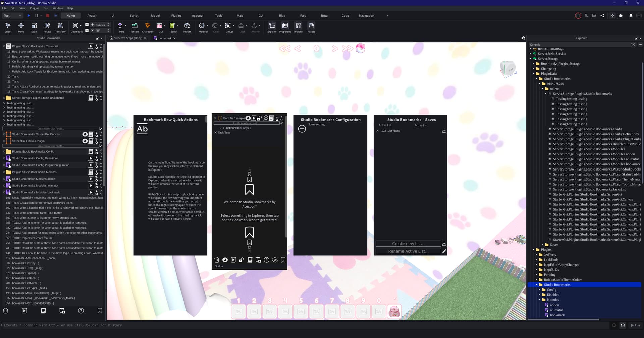Toggle visibility eye on Studio Bookmarks.ScreenGui.Canvas row

click(x=85, y=134)
